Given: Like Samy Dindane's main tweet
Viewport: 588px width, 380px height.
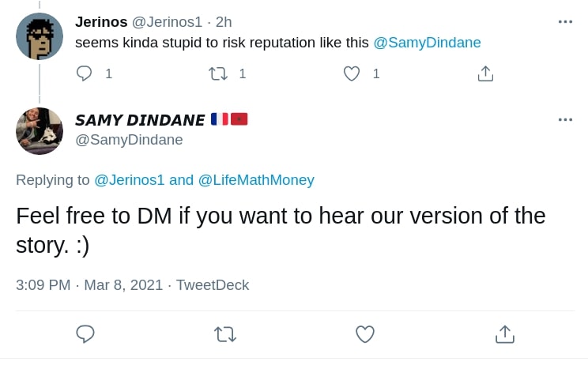Looking at the screenshot, I should tap(364, 334).
